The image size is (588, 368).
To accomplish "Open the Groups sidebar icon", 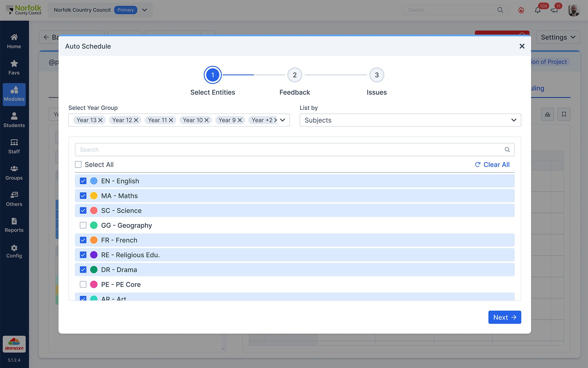I will click(14, 169).
